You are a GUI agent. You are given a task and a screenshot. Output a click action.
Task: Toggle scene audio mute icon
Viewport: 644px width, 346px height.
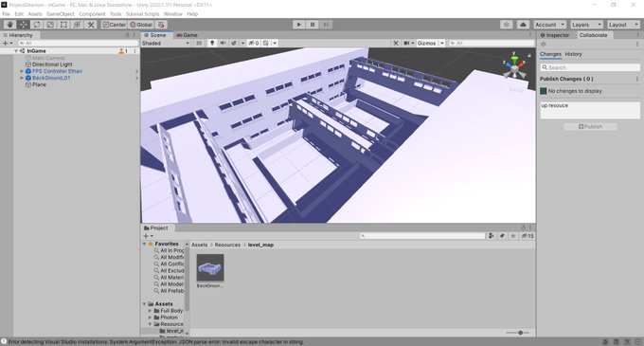click(223, 44)
